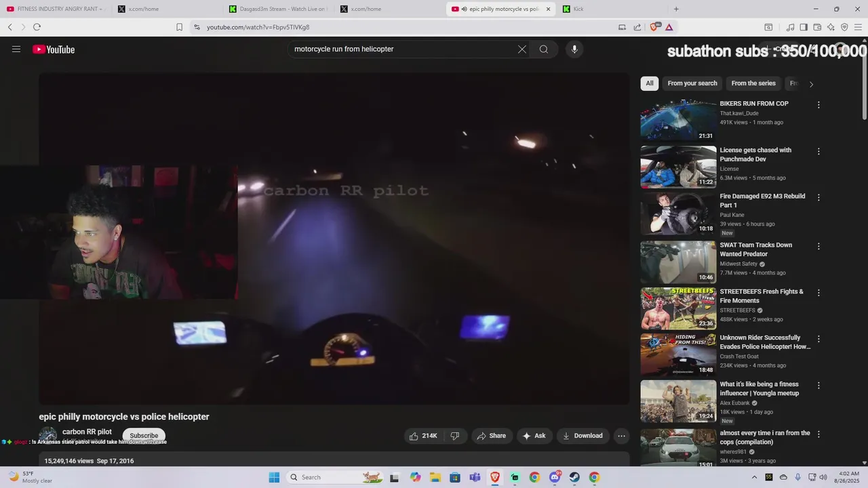Open options for BIKERS RUN FROM COP
868x488 pixels.
click(818, 105)
